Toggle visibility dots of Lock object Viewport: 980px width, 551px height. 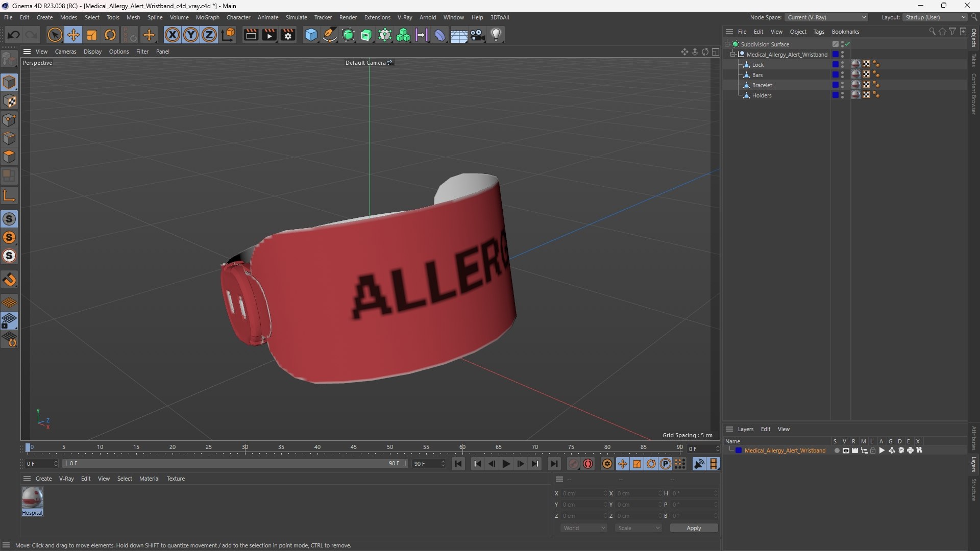(842, 65)
